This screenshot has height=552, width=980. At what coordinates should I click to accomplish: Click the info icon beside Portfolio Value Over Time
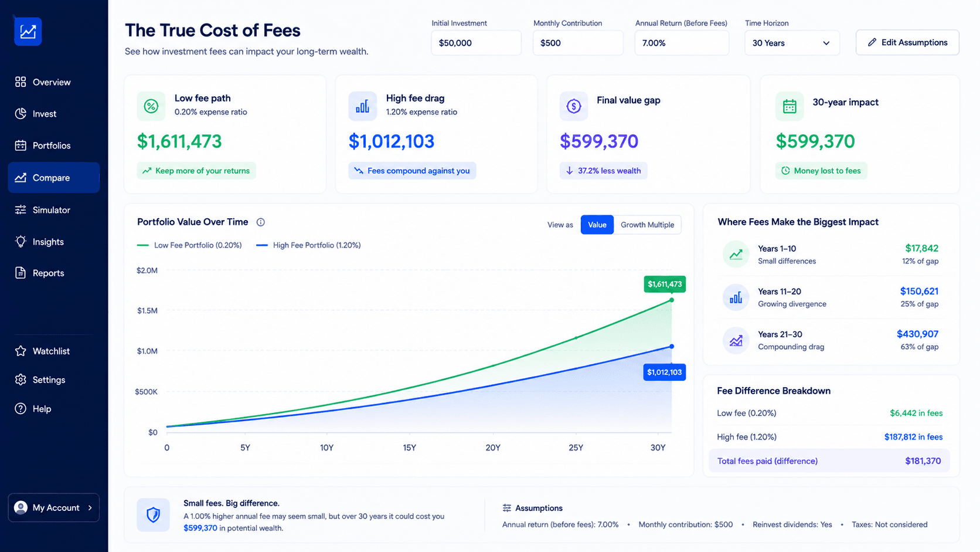(x=261, y=222)
